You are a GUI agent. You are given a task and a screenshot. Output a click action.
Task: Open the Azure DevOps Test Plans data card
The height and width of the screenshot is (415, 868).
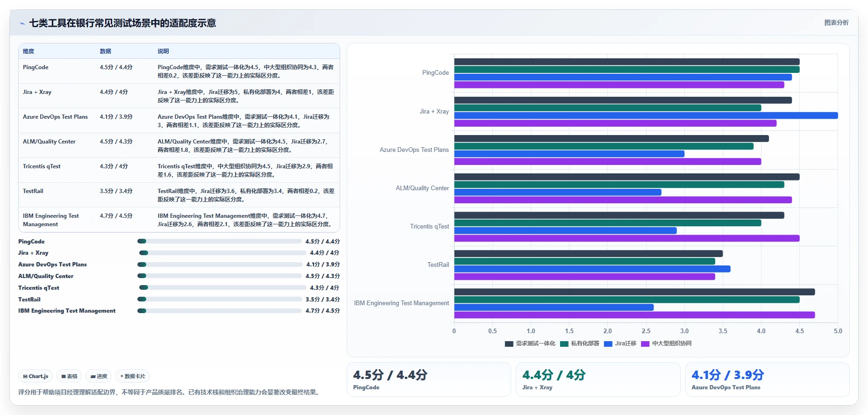coord(767,379)
